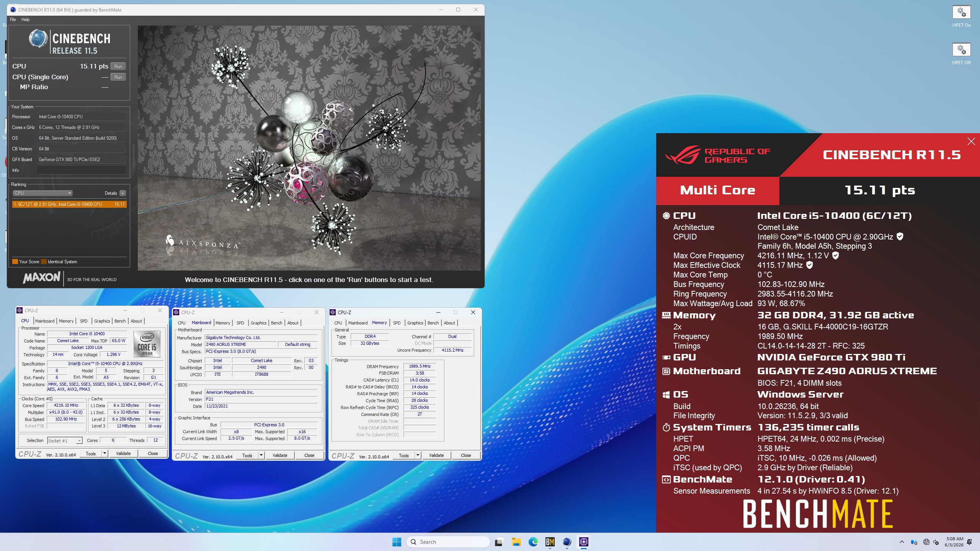Viewport: 980px width, 551px height.
Task: Open BenchMate from the taskbar
Action: pyautogui.click(x=550, y=542)
